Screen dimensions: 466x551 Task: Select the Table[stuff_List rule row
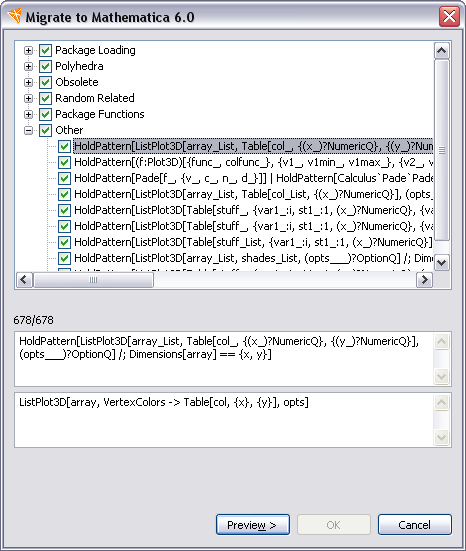pyautogui.click(x=253, y=242)
